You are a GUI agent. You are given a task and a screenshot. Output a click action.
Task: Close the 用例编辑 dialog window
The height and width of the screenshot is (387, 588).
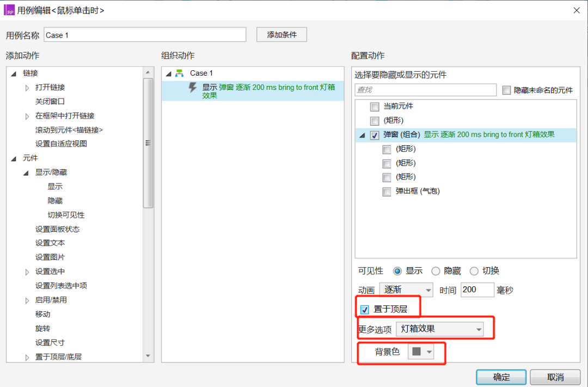pyautogui.click(x=577, y=10)
